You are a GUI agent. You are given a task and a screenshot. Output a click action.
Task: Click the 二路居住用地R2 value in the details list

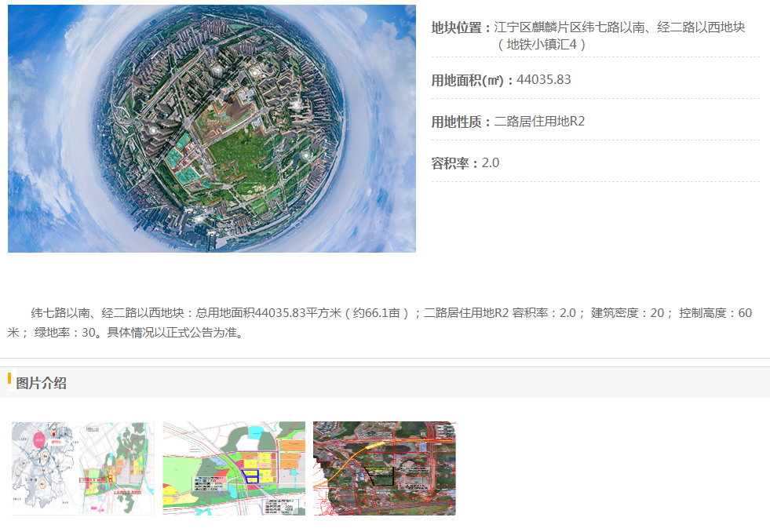pos(539,122)
